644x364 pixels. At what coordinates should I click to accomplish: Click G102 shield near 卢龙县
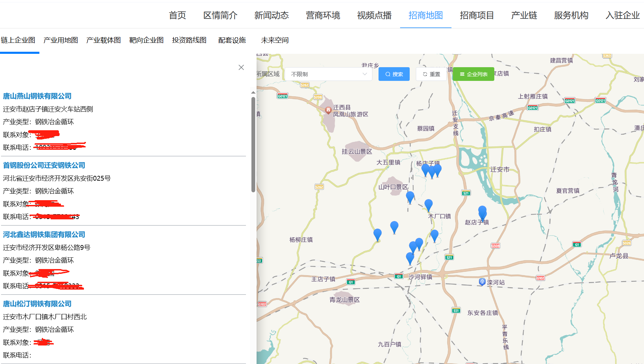click(540, 278)
